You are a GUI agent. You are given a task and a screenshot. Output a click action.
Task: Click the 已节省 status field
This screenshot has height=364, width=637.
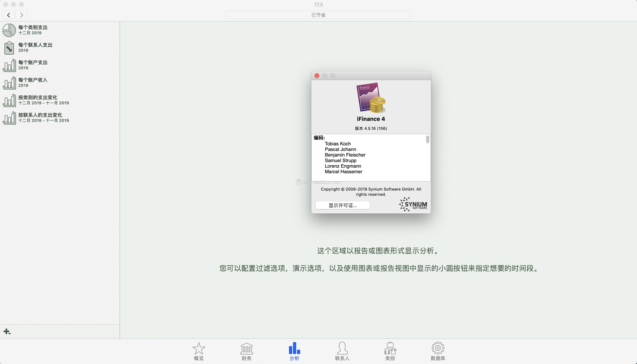318,15
